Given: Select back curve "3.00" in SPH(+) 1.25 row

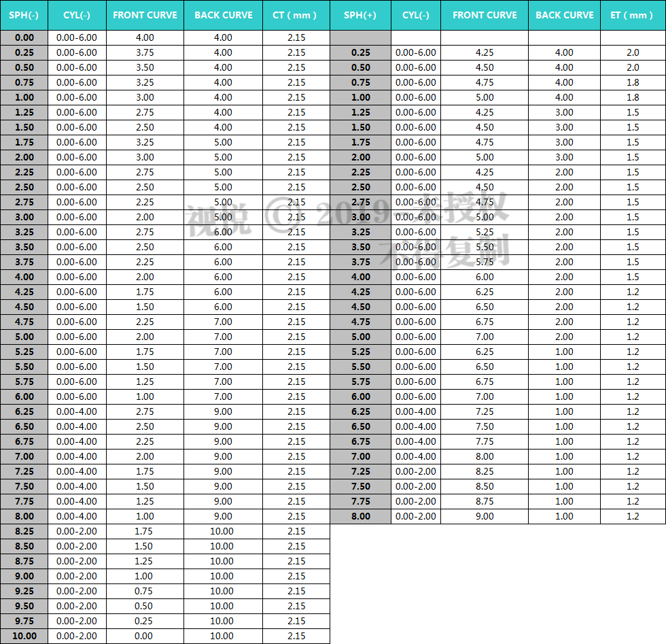Looking at the screenshot, I should [564, 113].
